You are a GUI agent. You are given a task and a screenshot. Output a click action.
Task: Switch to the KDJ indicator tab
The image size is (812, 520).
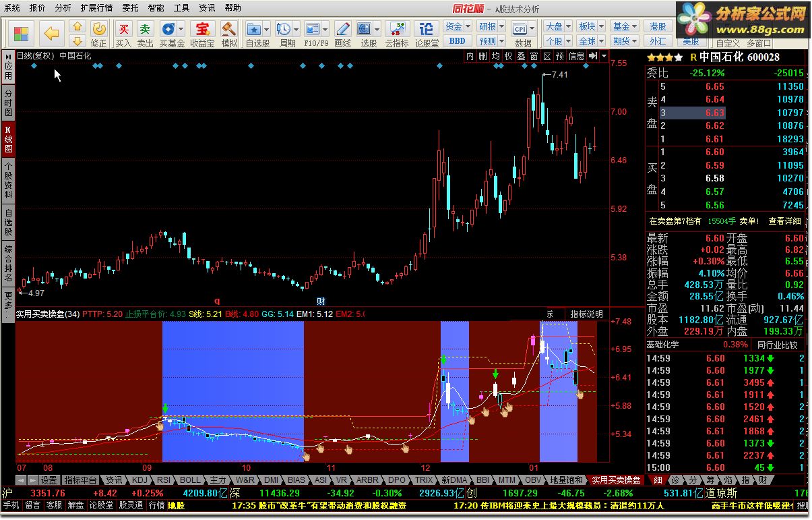pos(139,480)
